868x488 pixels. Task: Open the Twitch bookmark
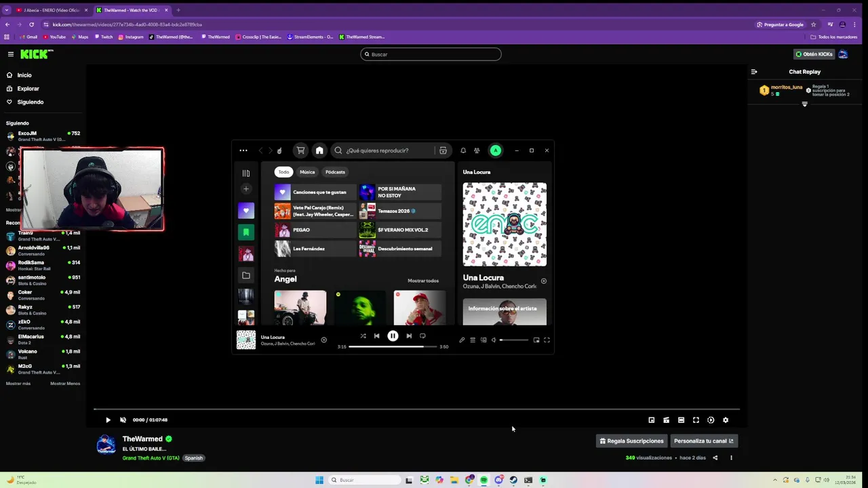[104, 37]
